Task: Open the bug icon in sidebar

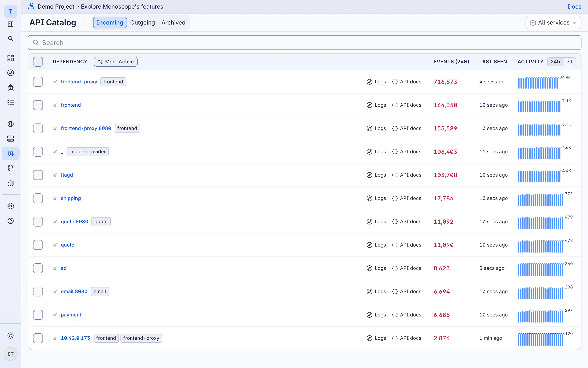Action: click(x=10, y=87)
